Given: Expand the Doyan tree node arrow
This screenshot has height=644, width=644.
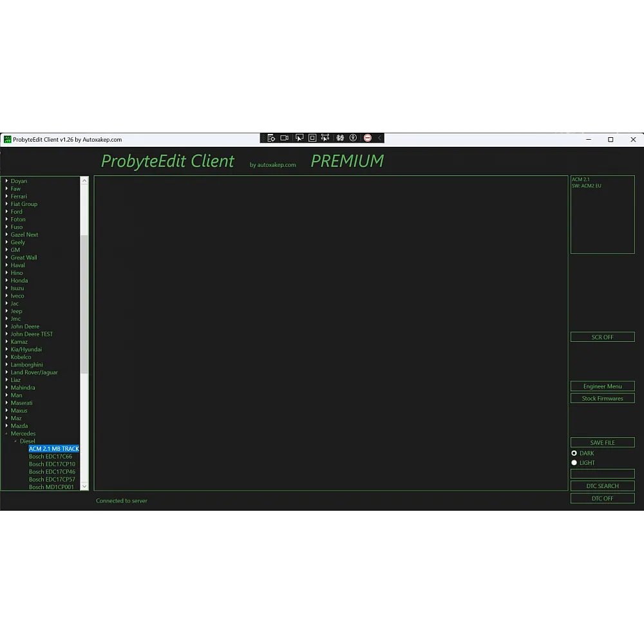Looking at the screenshot, I should point(6,181).
